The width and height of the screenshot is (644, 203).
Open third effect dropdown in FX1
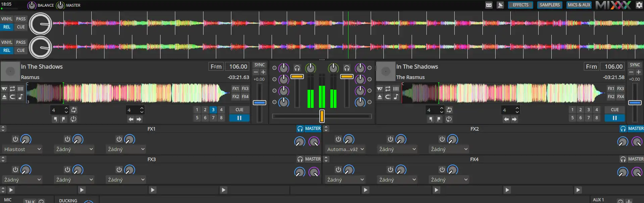pyautogui.click(x=126, y=149)
